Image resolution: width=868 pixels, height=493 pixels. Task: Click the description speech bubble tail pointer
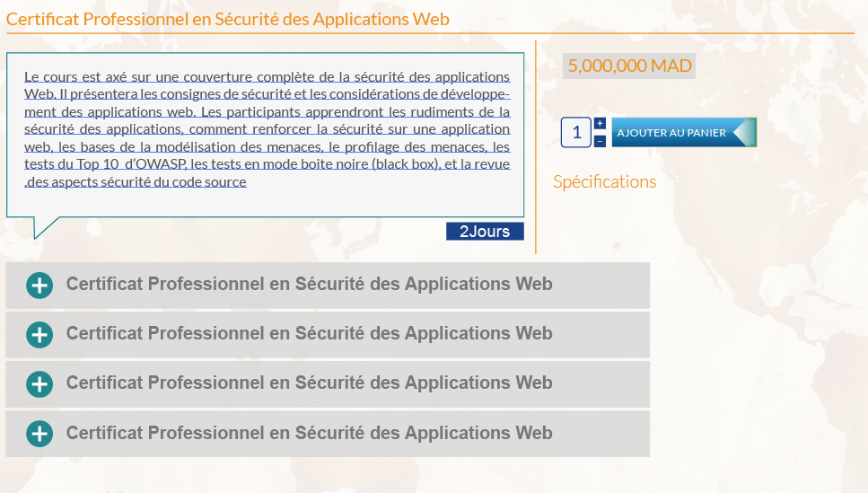[41, 225]
